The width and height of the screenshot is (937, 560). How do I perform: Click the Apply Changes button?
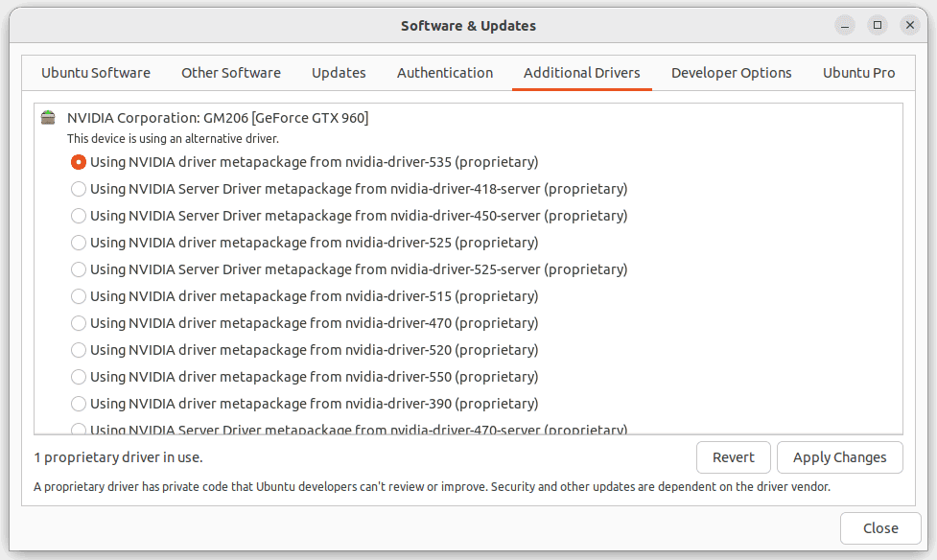click(x=839, y=457)
